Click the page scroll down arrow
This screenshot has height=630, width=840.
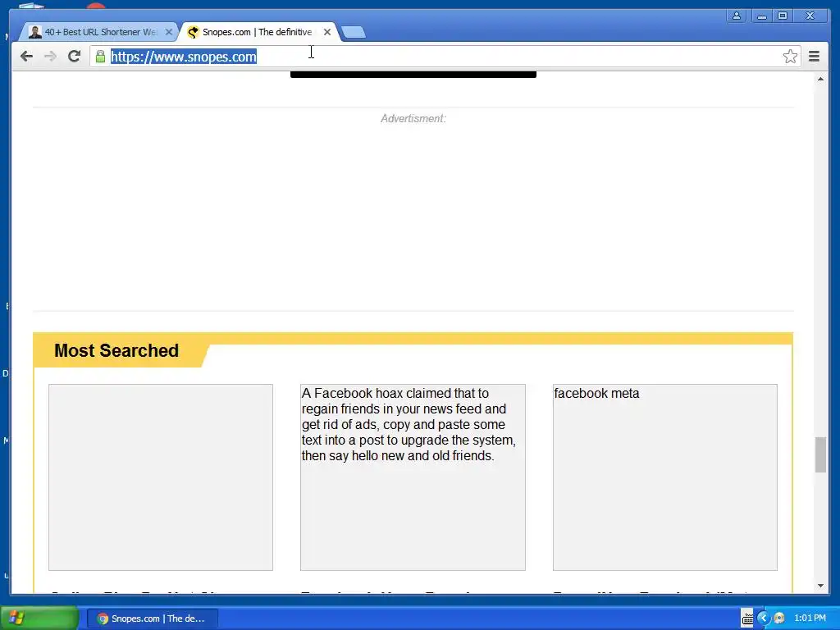pyautogui.click(x=820, y=586)
